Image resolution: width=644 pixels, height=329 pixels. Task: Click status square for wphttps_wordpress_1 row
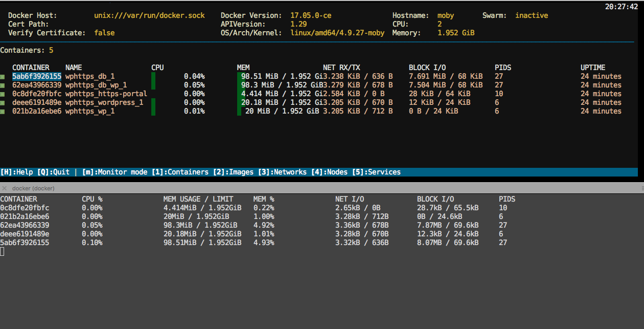(x=2, y=103)
